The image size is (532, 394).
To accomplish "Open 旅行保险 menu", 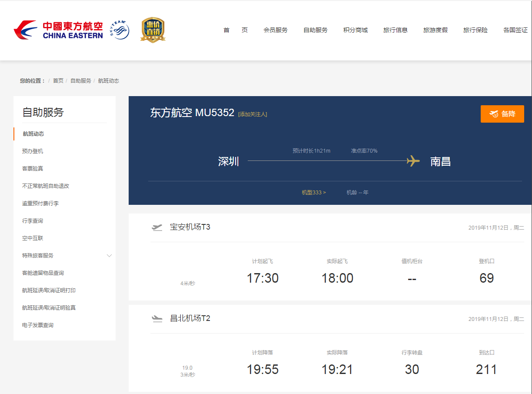I will 475,30.
